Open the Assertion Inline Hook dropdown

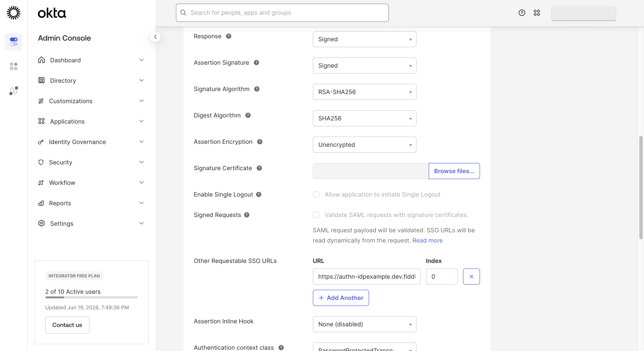(365, 324)
